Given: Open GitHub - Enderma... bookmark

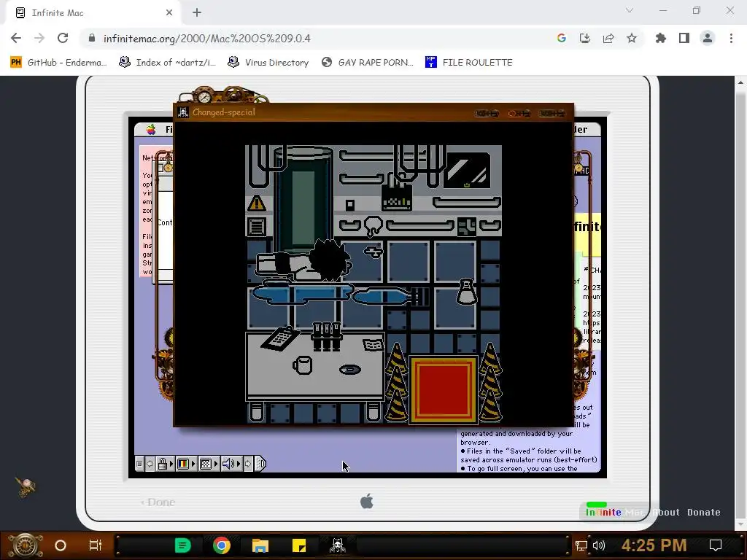Looking at the screenshot, I should pos(58,63).
